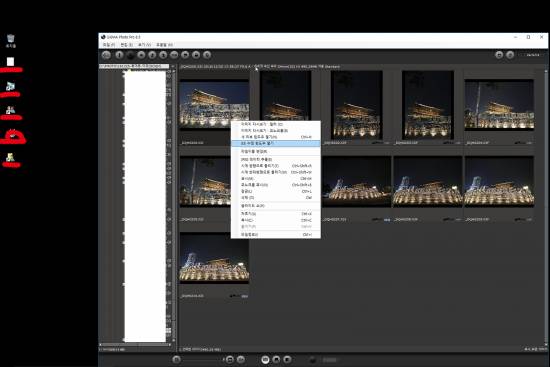Screen dimensions: 550x367
Task: Click the vertical scrollbar of the thumbnail area
Action: 546,207
